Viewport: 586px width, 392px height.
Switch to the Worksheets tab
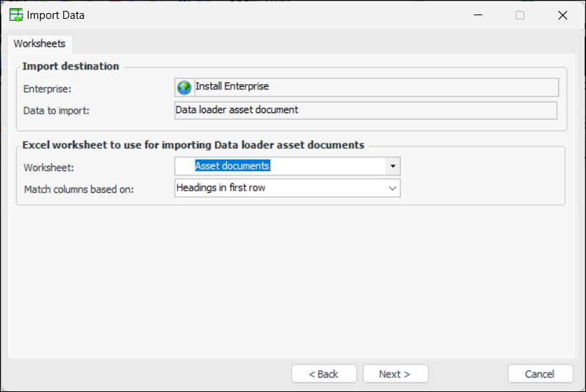point(39,43)
